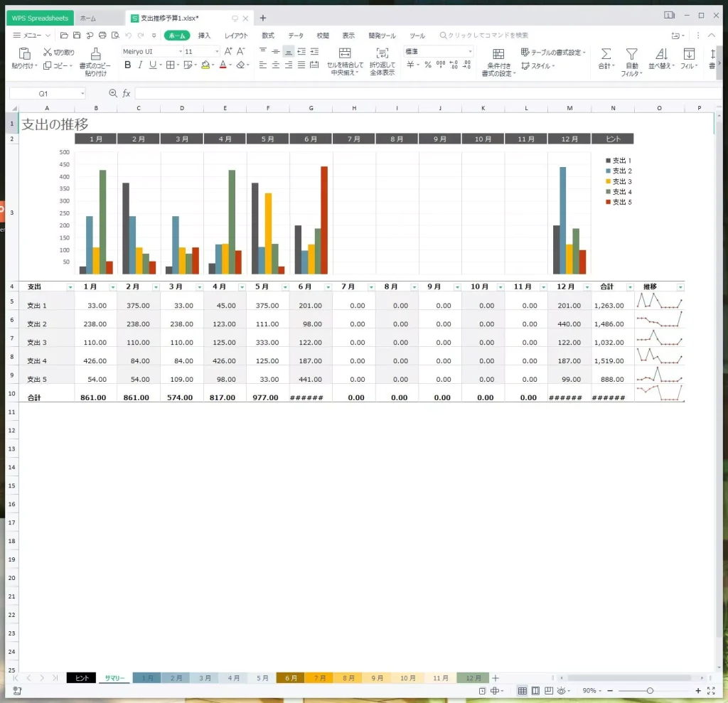Open the 挿入 ribbon tab

click(x=204, y=35)
